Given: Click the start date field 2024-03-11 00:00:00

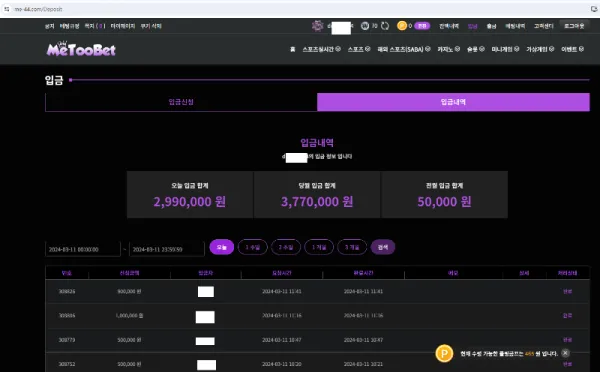Looking at the screenshot, I should pyautogui.click(x=83, y=249).
